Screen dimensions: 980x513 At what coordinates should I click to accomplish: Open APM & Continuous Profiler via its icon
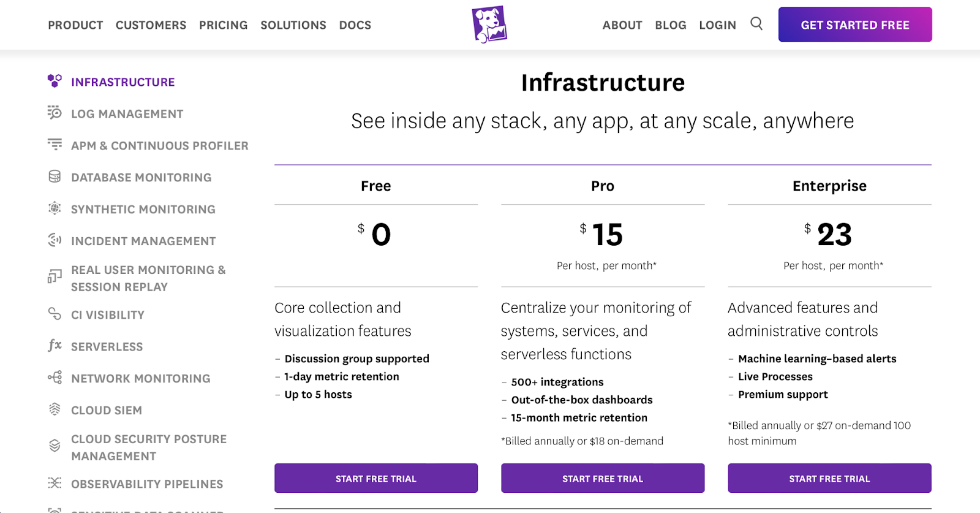55,145
